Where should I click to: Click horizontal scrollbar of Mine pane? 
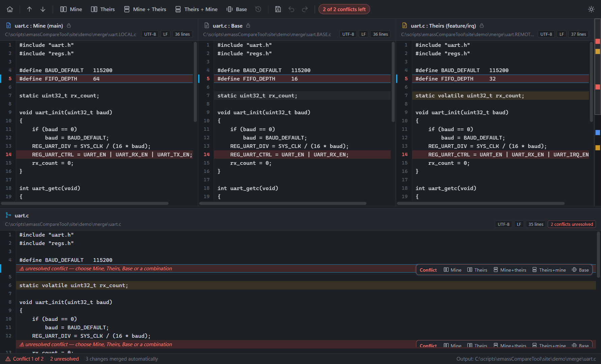[85, 203]
